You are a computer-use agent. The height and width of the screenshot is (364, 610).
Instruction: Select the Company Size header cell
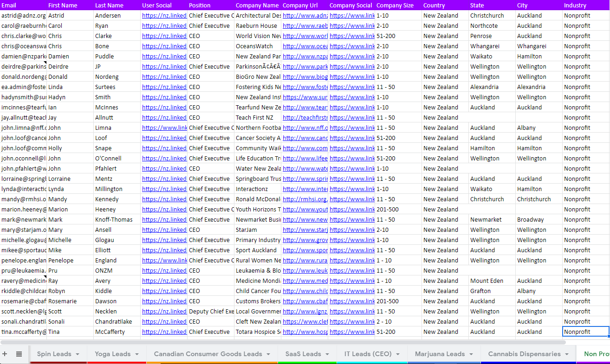(x=398, y=5)
